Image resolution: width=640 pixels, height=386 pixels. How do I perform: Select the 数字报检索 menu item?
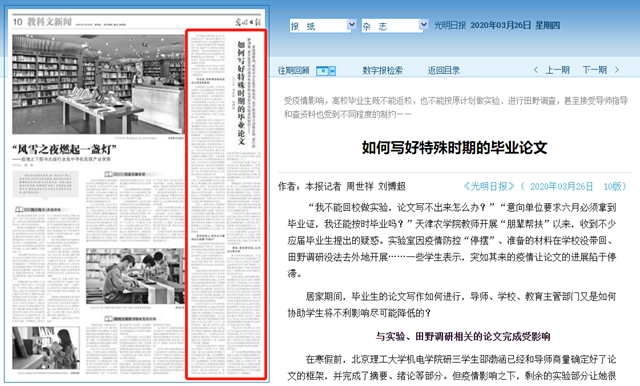point(382,70)
